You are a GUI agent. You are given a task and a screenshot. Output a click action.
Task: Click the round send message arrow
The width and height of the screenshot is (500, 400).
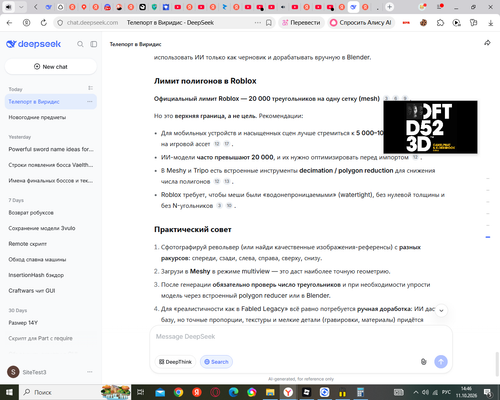click(x=441, y=362)
